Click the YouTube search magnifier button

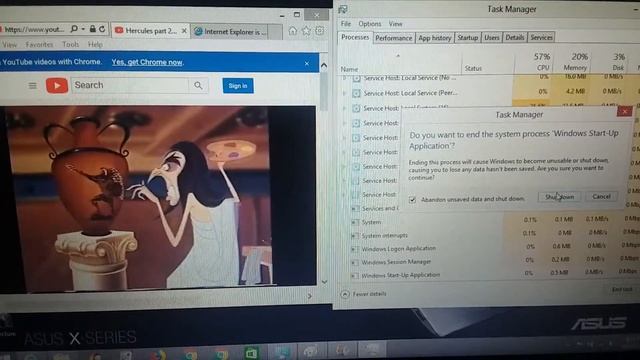[x=198, y=85]
